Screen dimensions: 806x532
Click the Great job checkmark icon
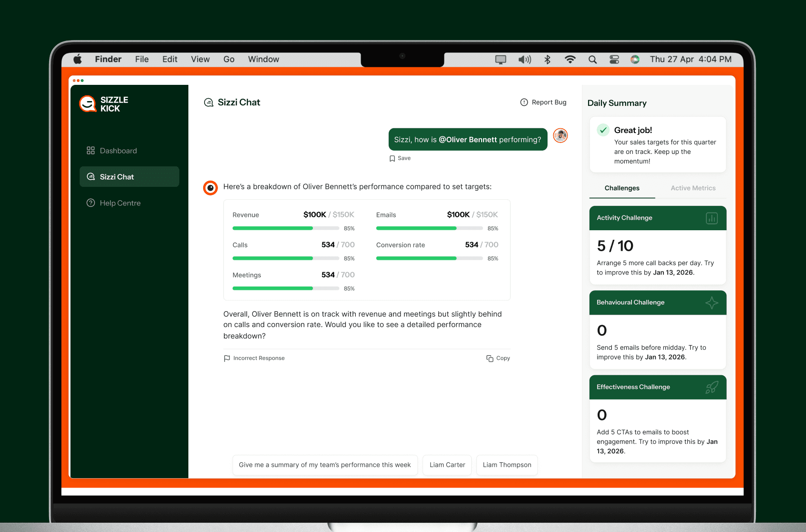603,130
